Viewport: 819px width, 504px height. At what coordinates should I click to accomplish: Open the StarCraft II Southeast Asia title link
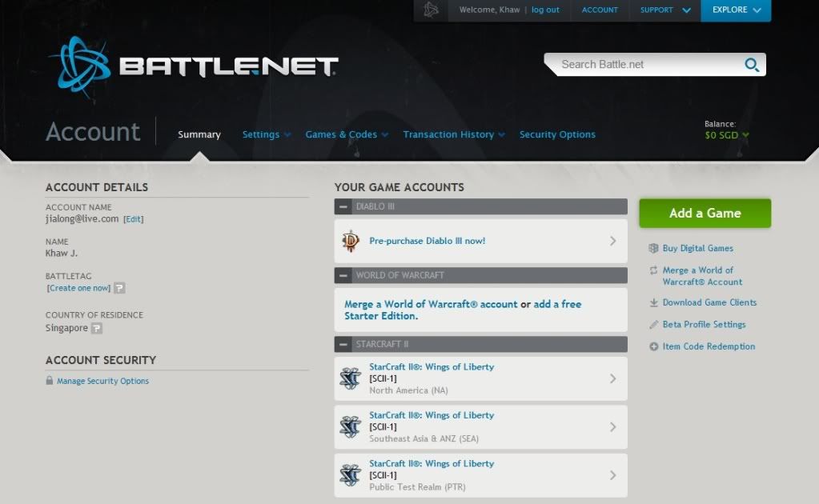tap(432, 415)
